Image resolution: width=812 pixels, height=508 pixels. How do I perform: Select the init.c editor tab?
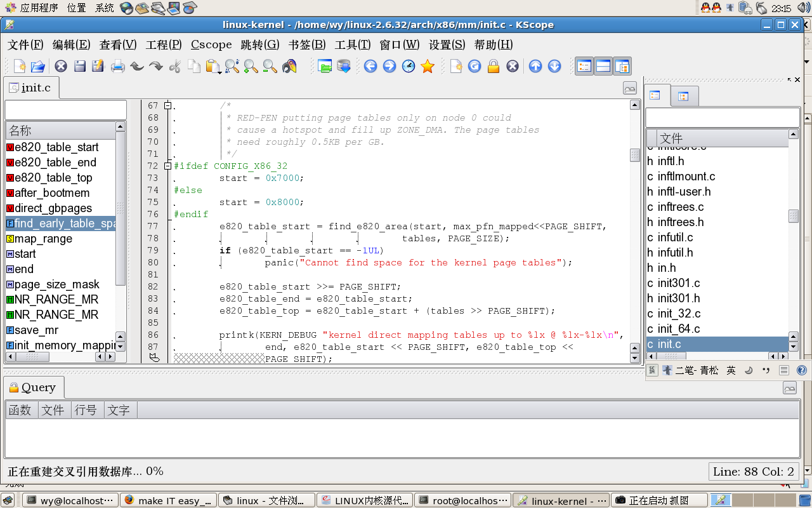click(30, 88)
